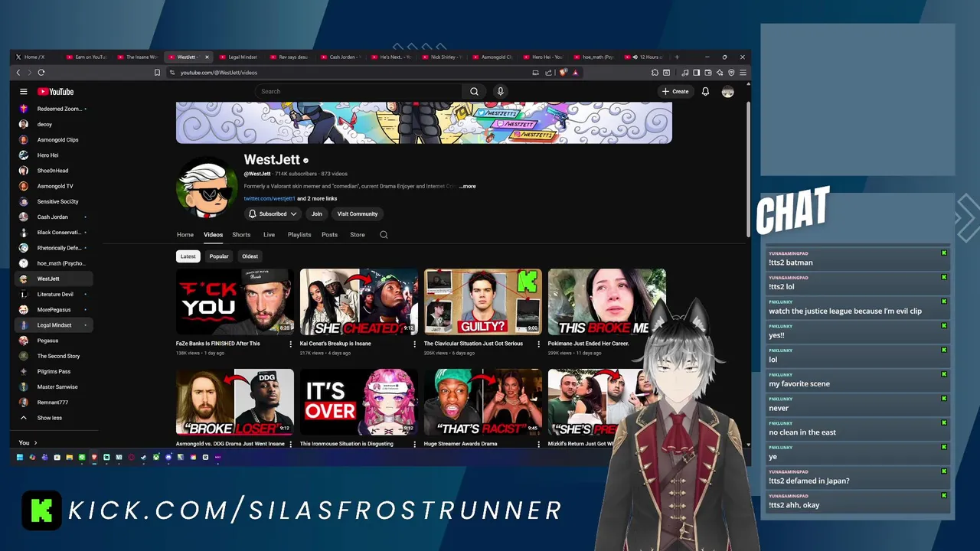Switch to channel Playlists tab

pos(299,235)
